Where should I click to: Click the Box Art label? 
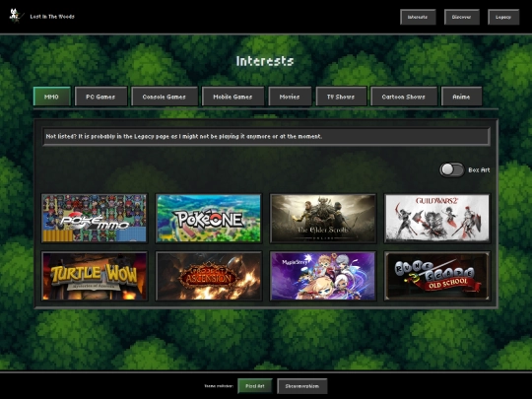[479, 170]
